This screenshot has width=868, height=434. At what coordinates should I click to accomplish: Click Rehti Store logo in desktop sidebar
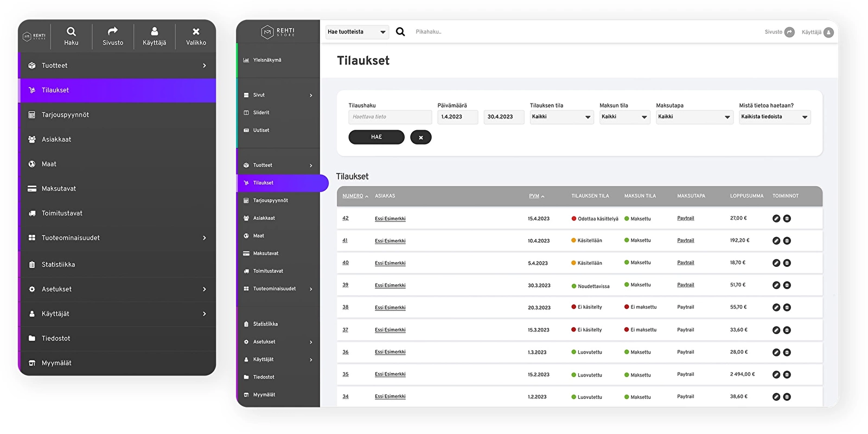278,32
